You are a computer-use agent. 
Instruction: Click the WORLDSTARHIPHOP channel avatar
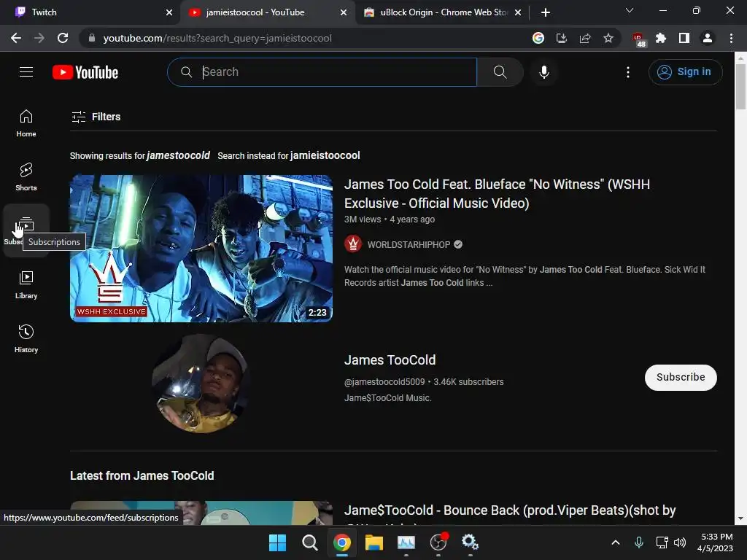(x=353, y=244)
